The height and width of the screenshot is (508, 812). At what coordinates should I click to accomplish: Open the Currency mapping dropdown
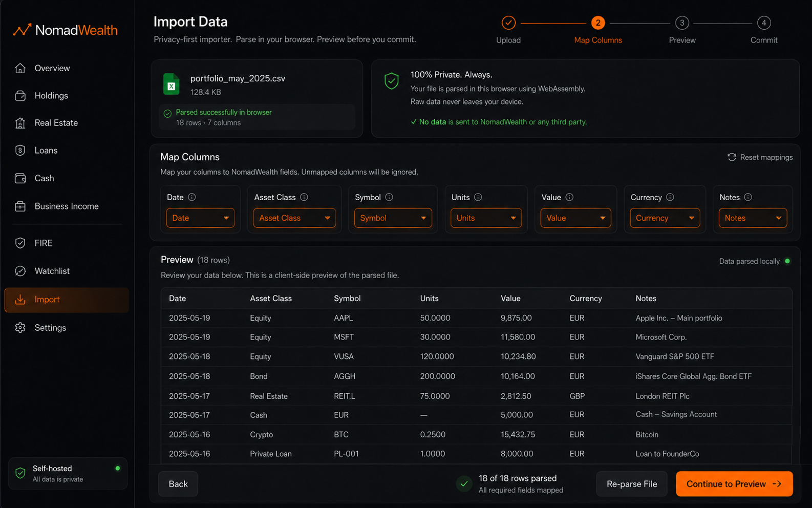tap(665, 218)
